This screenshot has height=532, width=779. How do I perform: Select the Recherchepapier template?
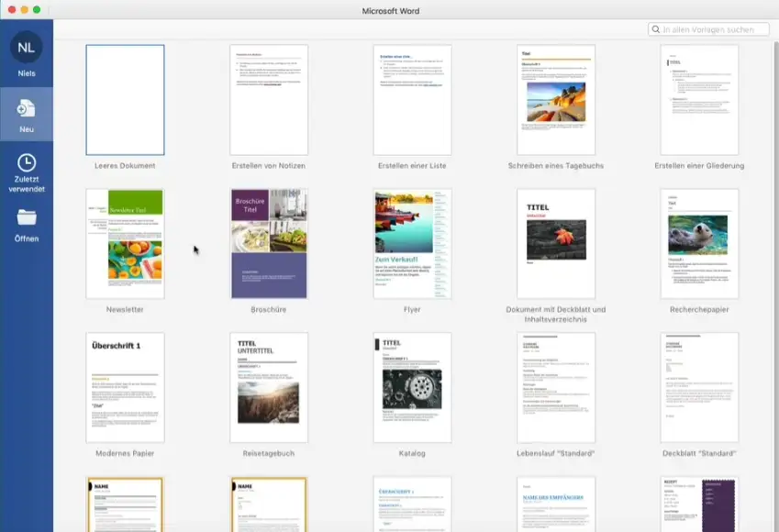(699, 244)
